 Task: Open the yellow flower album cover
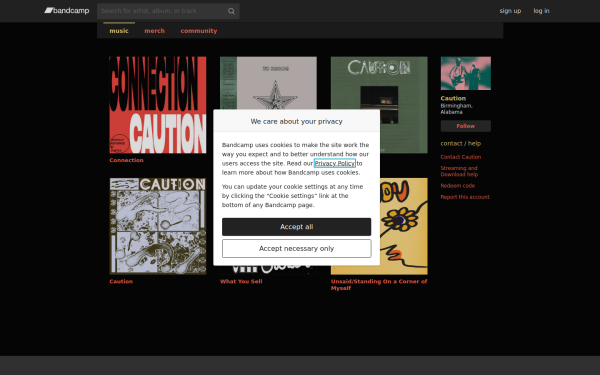tap(404, 226)
